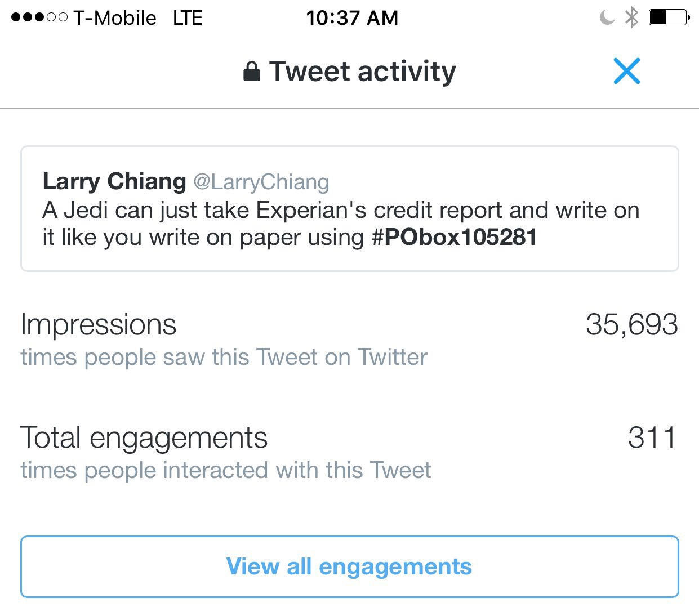Screen dimensions: 699x616
Task: Tap the Total engagements label
Action: (144, 438)
